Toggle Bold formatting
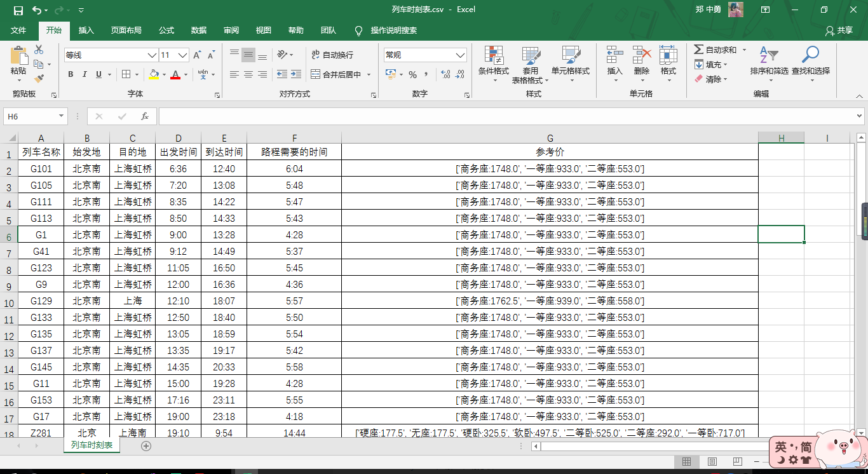Viewport: 868px width, 474px height. pyautogui.click(x=71, y=74)
